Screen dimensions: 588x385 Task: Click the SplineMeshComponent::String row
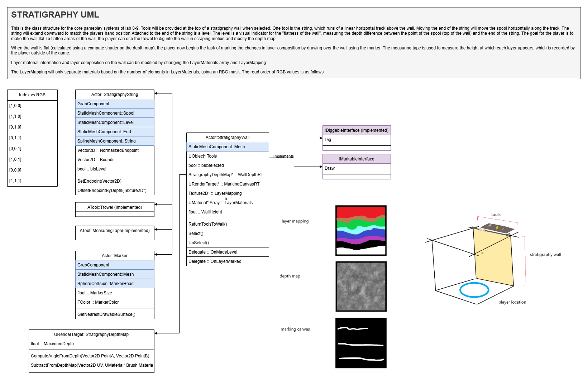[x=115, y=141]
